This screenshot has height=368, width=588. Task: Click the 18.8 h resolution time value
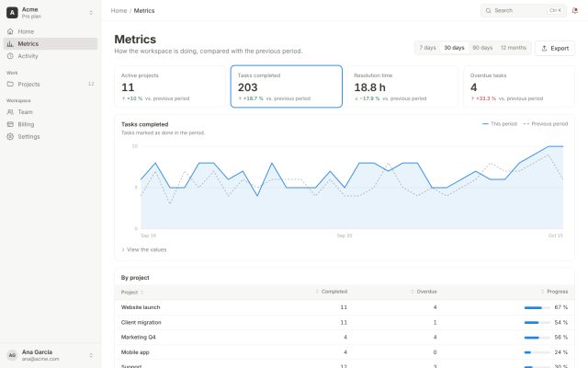click(369, 87)
